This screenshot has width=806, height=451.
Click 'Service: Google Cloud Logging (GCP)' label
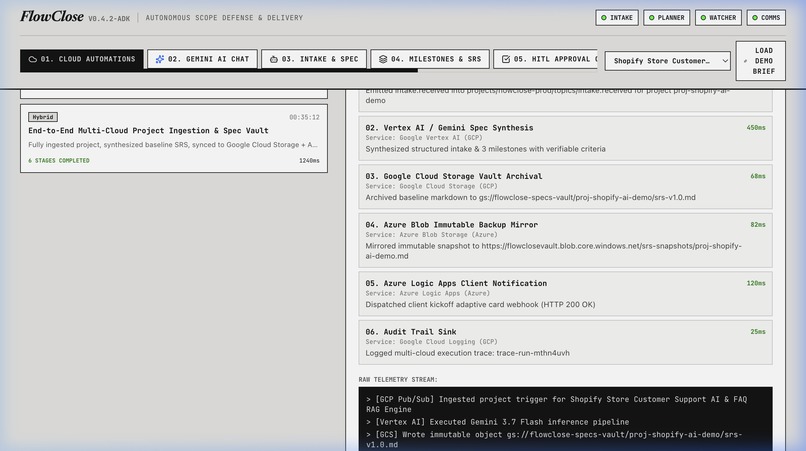[x=431, y=341]
